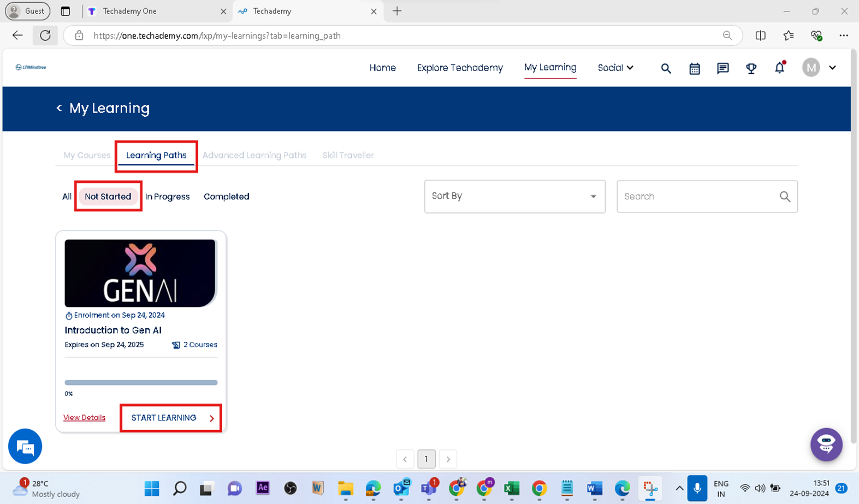
Task: Click the LTIMindtree logo
Action: click(x=31, y=67)
